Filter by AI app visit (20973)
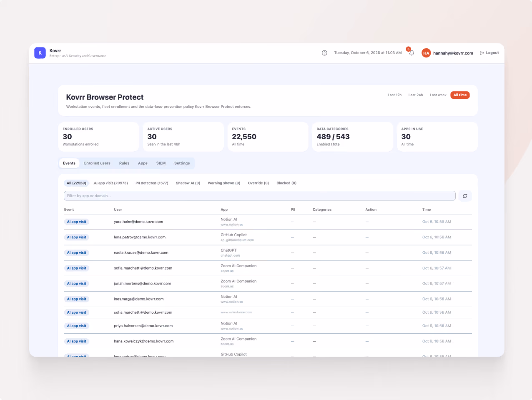 click(x=111, y=183)
